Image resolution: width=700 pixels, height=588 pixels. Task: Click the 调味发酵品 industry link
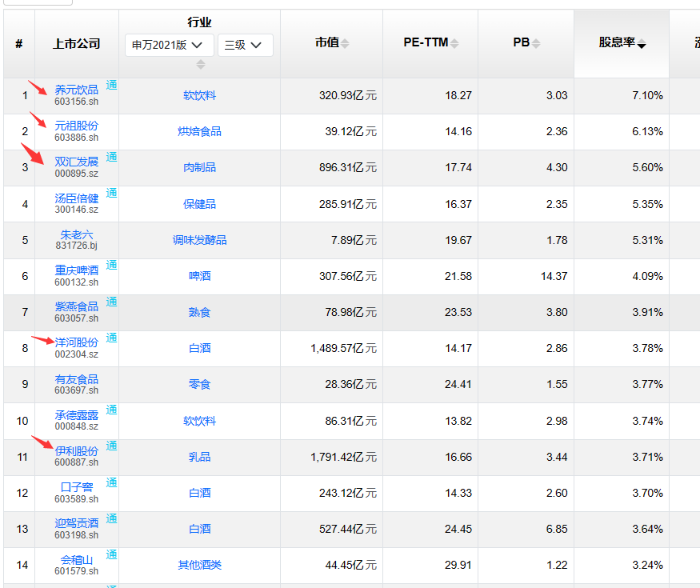pyautogui.click(x=199, y=240)
